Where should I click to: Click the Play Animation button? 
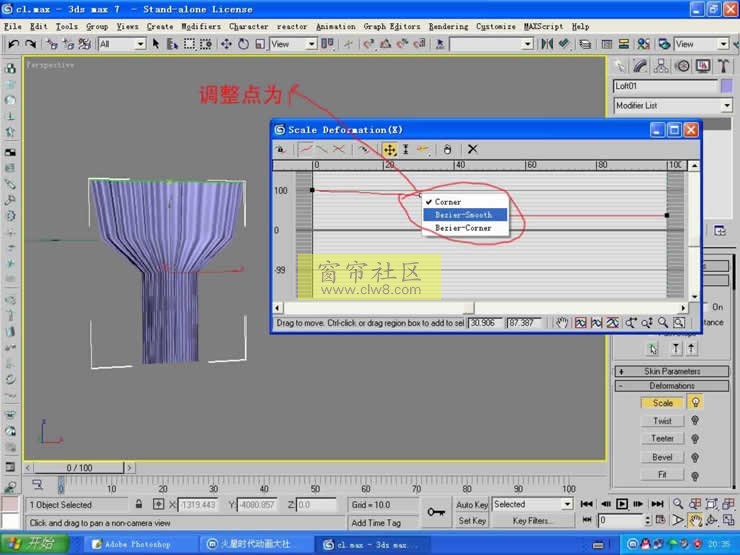[622, 504]
